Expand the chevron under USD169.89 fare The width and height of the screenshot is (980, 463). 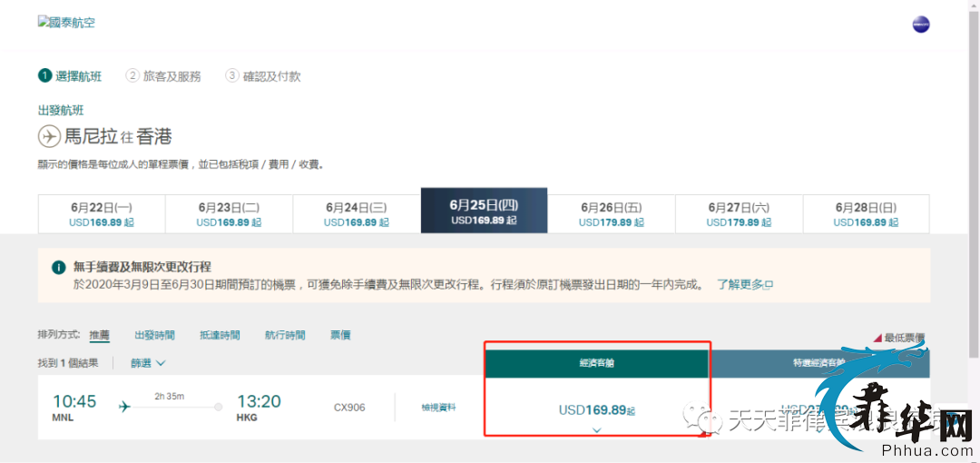[597, 429]
